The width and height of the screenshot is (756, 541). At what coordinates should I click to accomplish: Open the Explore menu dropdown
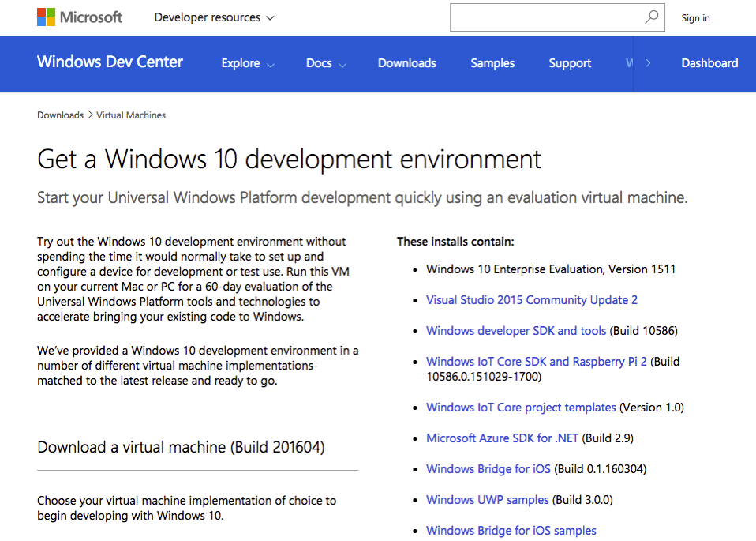(x=248, y=64)
